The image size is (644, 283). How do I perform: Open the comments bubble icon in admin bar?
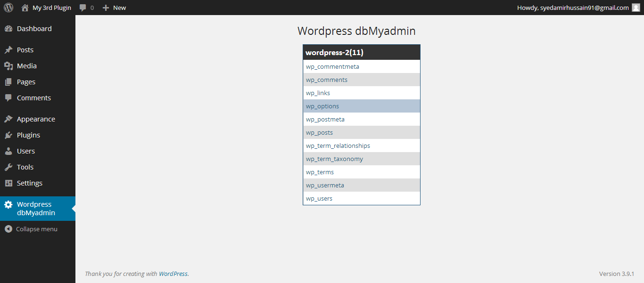83,8
